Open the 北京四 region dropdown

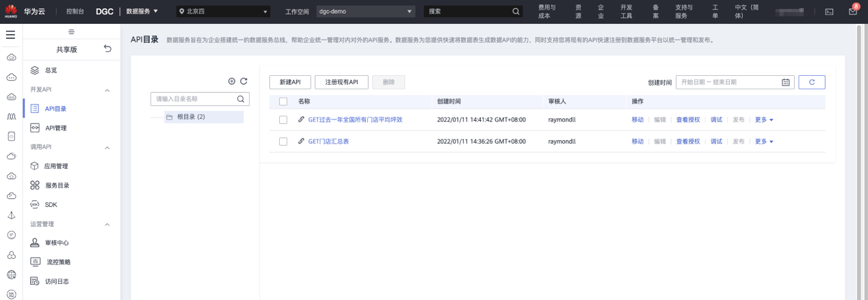[224, 12]
